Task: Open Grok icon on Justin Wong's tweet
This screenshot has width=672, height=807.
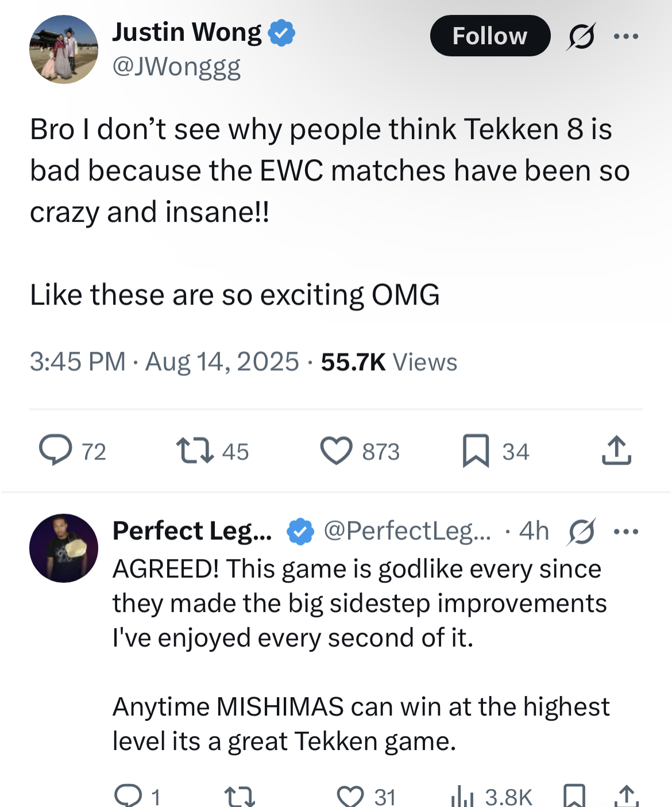Action: (581, 36)
